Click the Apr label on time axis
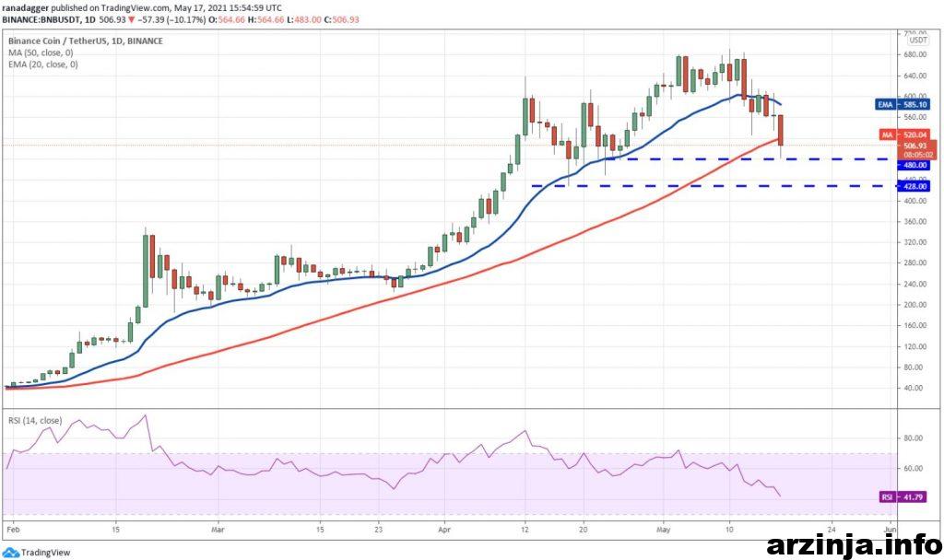The image size is (944, 560). 444,530
